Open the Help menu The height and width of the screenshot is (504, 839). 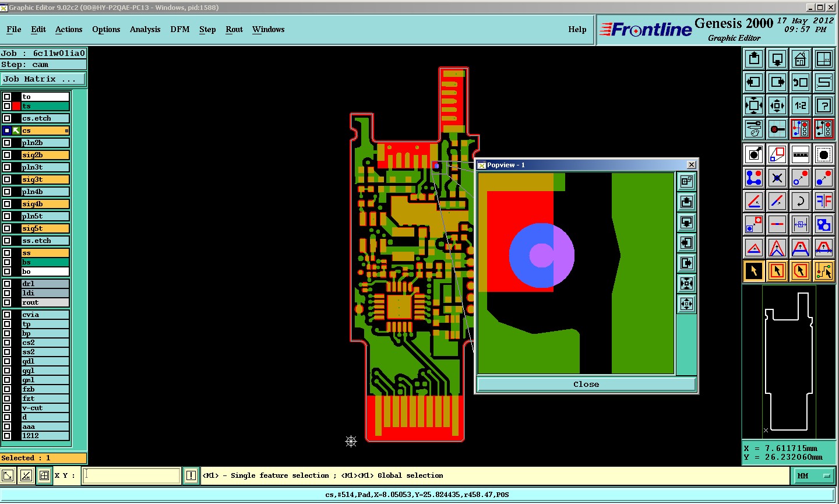click(x=577, y=29)
